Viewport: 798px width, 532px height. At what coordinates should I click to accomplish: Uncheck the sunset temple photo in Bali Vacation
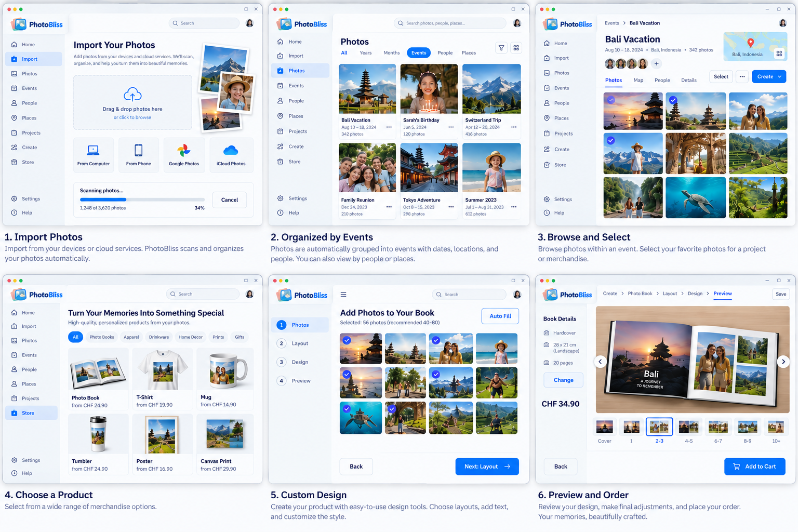[611, 100]
